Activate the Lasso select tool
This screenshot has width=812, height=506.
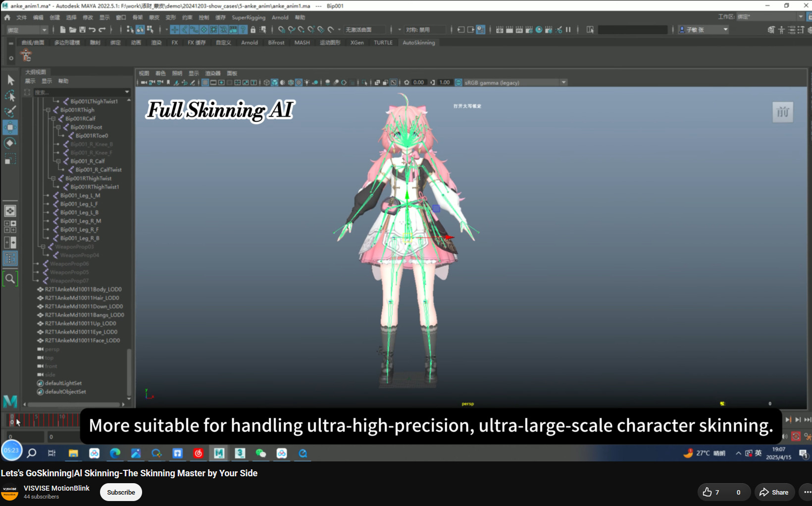point(10,96)
